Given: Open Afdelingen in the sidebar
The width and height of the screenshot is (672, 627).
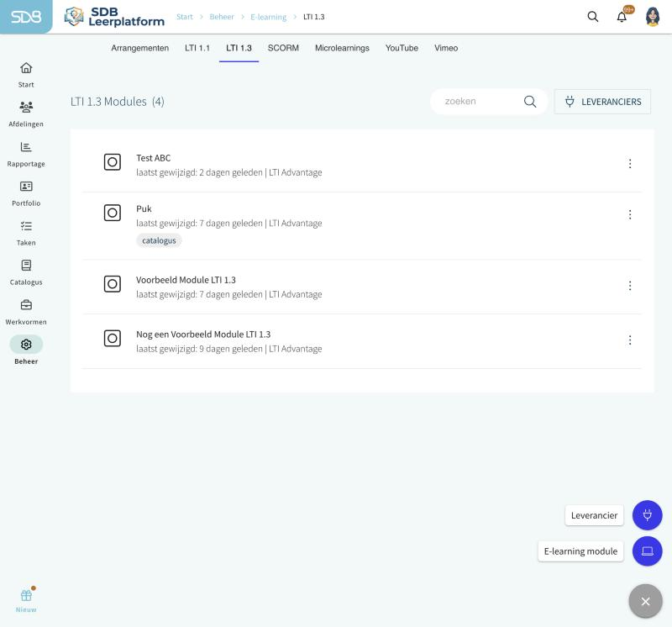Looking at the screenshot, I should click(x=26, y=114).
